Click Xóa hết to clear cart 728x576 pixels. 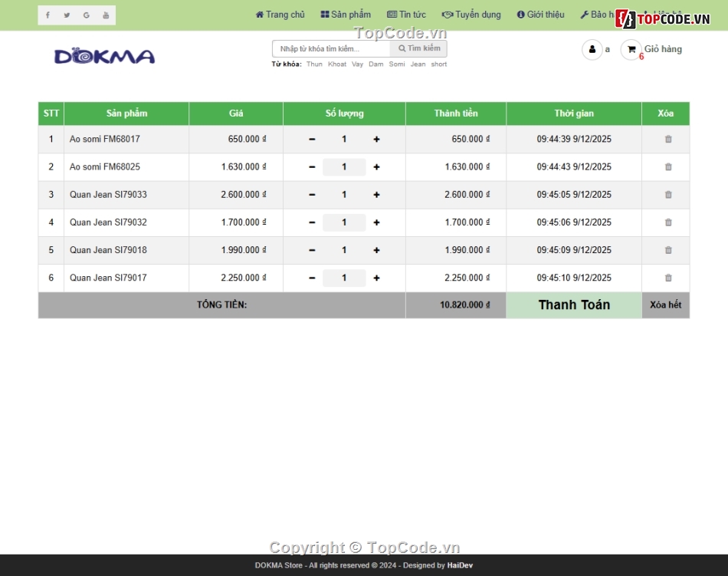tap(665, 305)
